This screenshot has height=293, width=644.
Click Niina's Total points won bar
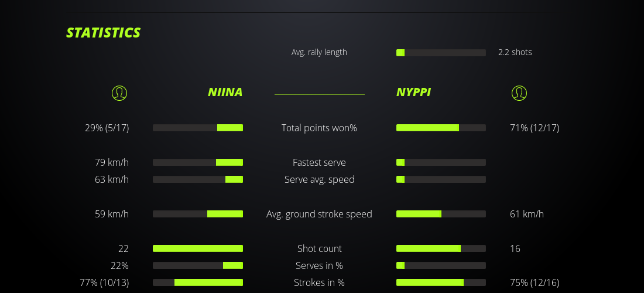click(198, 128)
